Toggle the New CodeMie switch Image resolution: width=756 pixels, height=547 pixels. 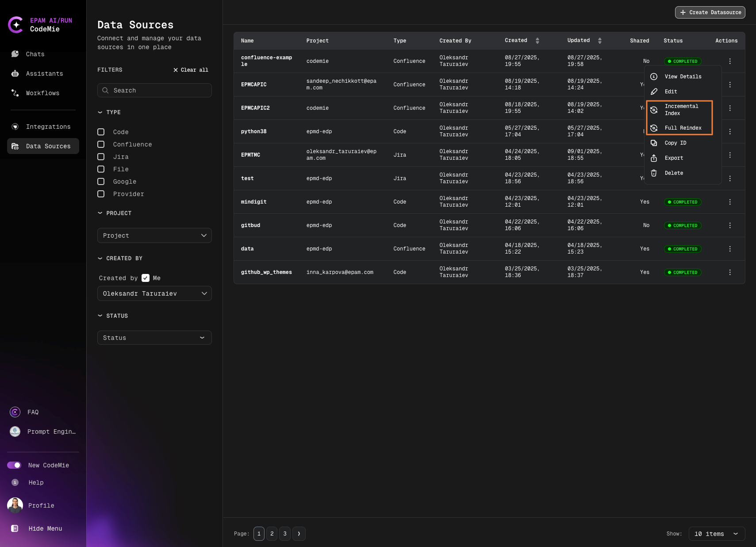tap(14, 465)
